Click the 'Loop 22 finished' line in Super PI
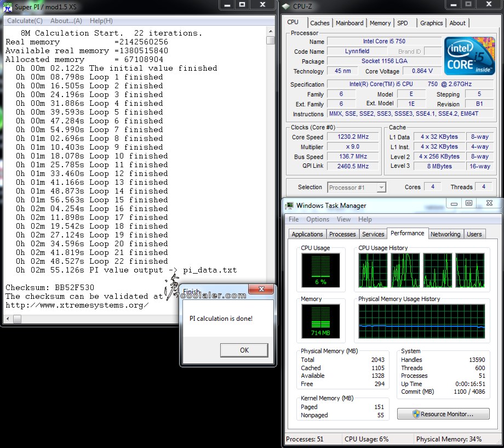The image size is (504, 448). pos(92,261)
